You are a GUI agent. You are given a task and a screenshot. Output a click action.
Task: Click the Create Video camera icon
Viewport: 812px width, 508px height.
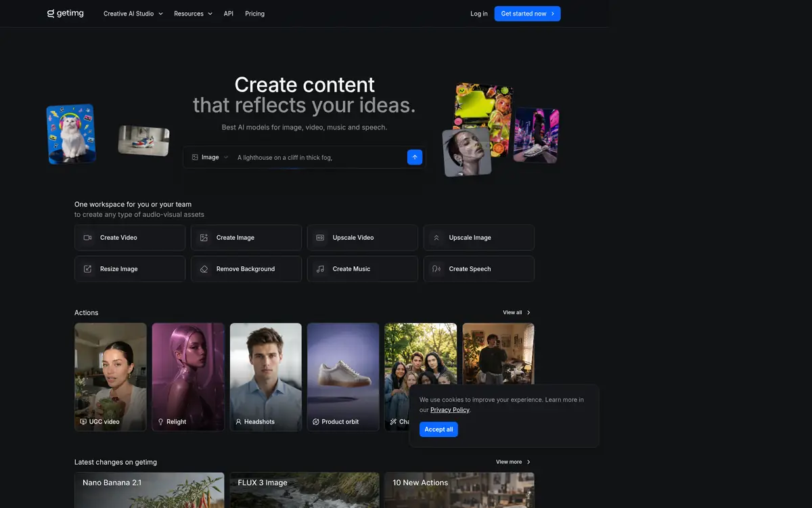(x=87, y=238)
